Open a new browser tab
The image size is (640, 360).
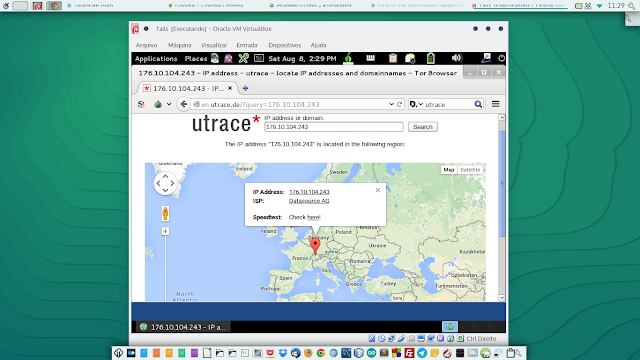pyautogui.click(x=245, y=88)
